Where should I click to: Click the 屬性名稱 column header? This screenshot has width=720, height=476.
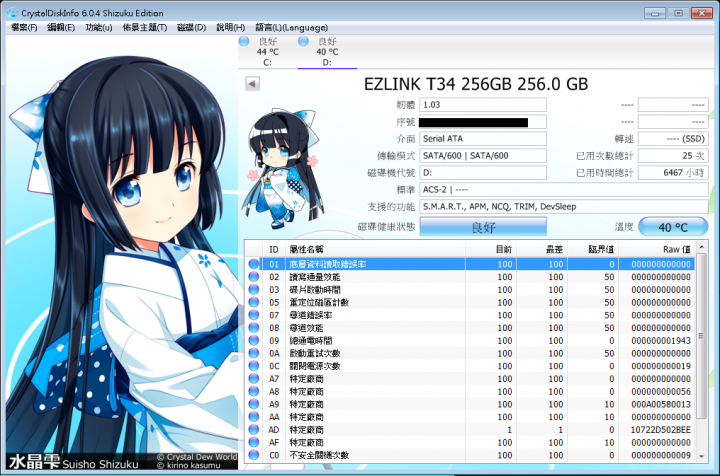click(375, 249)
